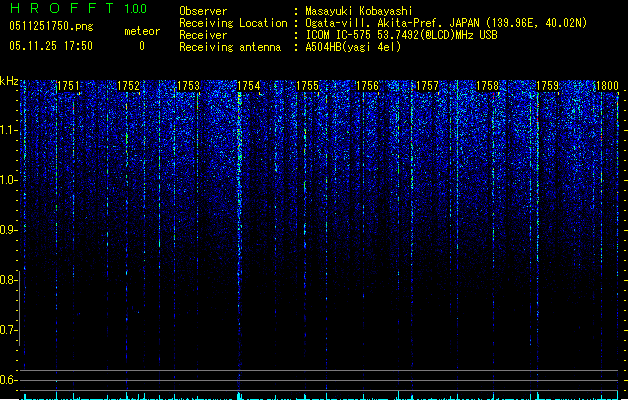Click the 1.0 kHz axis label
This screenshot has height=400, width=629.
point(8,180)
